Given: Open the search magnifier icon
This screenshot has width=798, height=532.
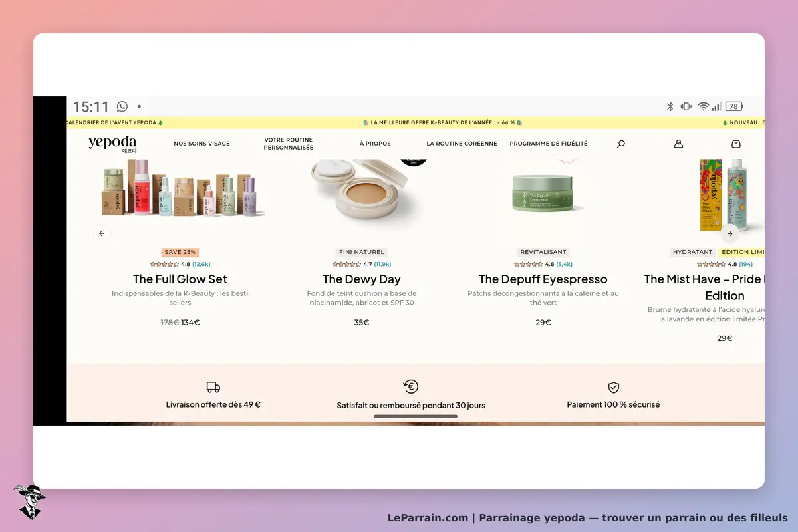Looking at the screenshot, I should [621, 144].
